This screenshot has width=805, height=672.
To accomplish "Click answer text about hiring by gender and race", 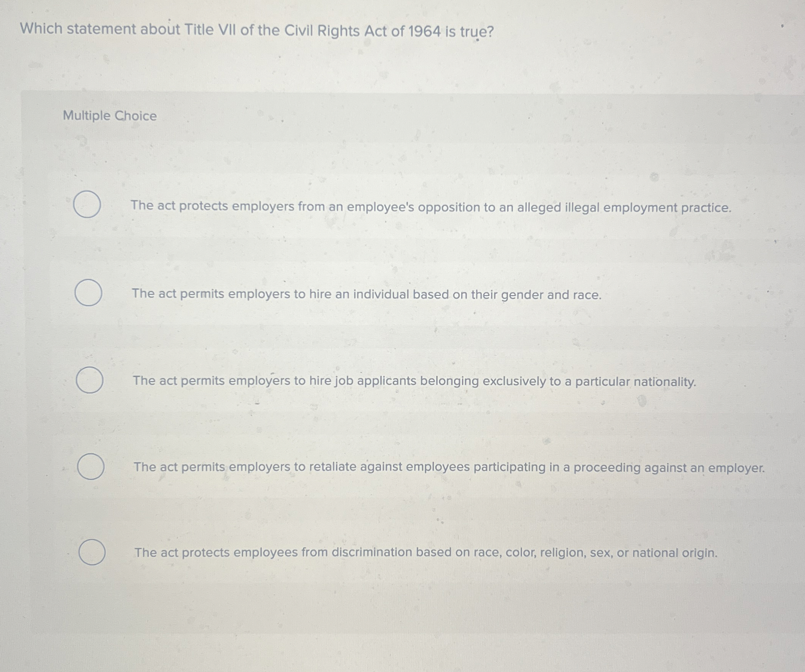I will coord(367,295).
